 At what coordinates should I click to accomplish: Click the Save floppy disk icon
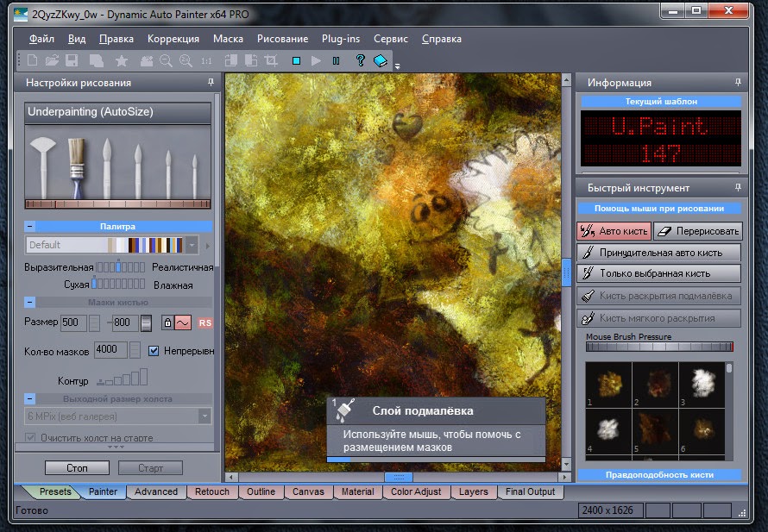click(72, 60)
